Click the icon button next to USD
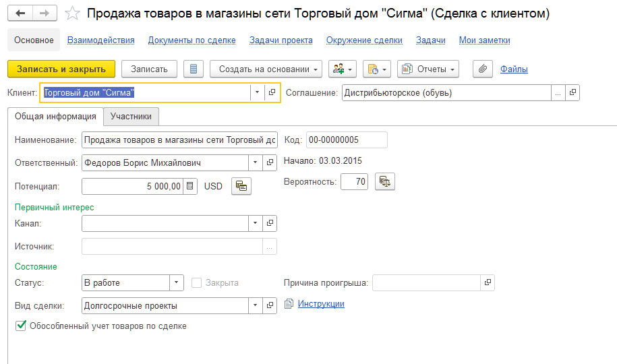This screenshot has height=364, width=617. pyautogui.click(x=241, y=186)
